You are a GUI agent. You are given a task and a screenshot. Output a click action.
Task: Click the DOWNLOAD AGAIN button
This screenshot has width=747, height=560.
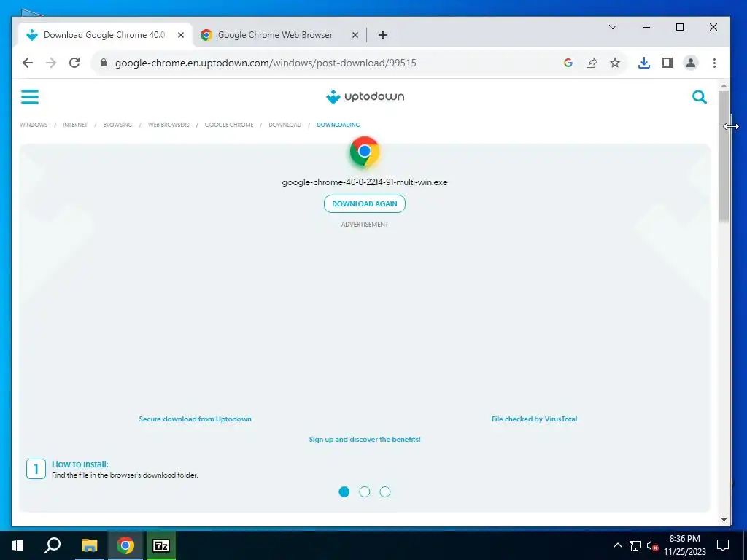pos(365,204)
